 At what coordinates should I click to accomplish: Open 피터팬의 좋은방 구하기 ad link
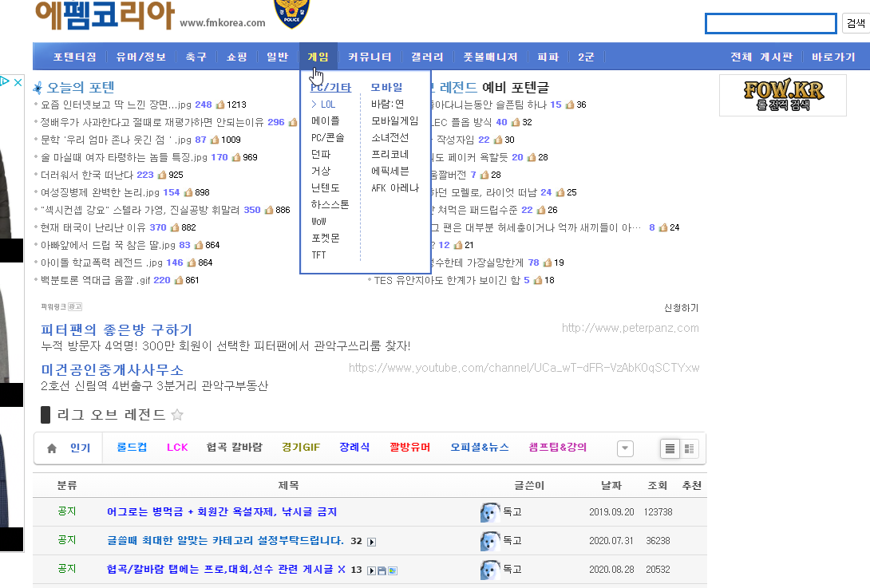pos(117,330)
